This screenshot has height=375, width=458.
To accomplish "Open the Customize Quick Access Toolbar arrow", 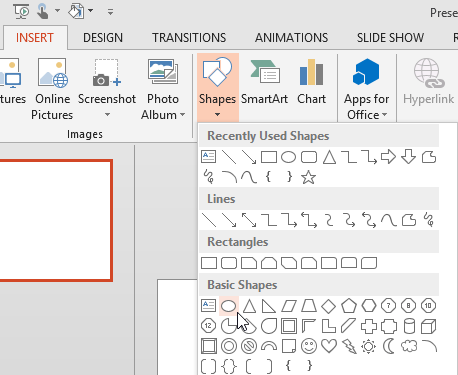I will click(x=110, y=12).
